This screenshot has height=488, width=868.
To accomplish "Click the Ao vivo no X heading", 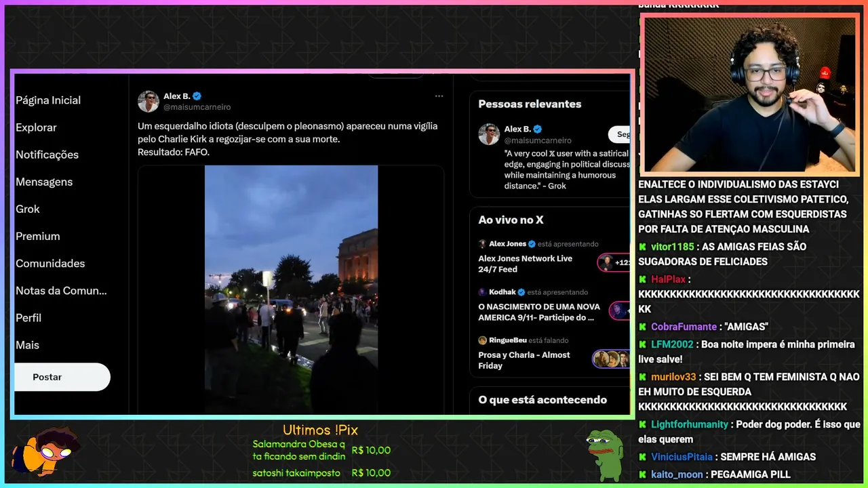I will (511, 220).
